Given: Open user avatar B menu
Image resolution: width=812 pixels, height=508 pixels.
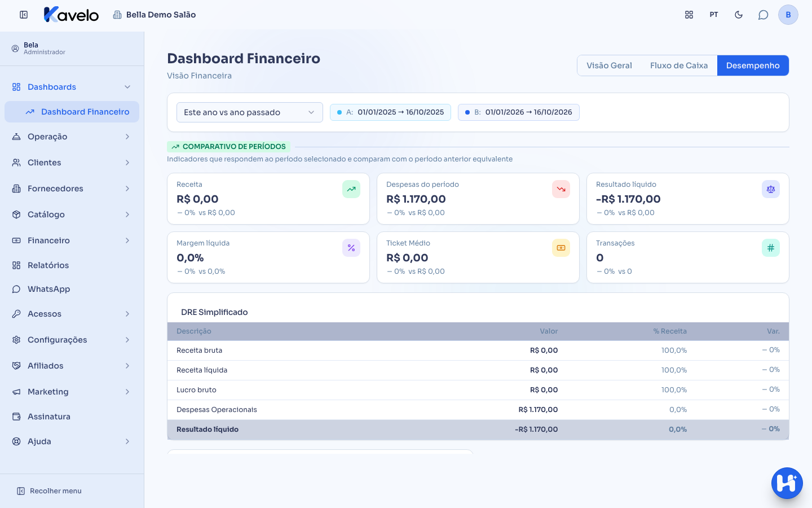Looking at the screenshot, I should pos(788,15).
